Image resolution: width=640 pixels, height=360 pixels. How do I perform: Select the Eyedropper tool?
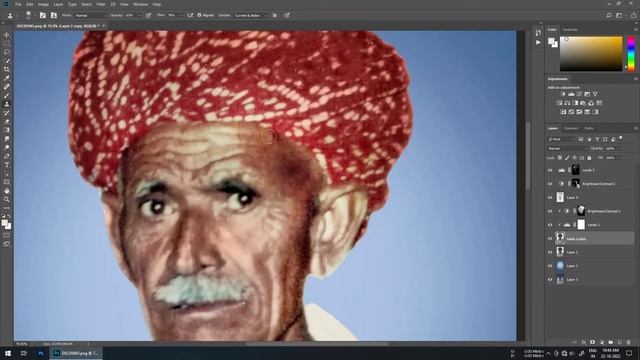[7, 78]
